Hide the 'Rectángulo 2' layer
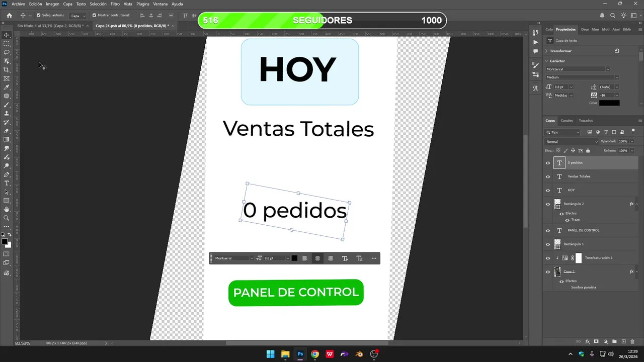Screen dimensions: 644x362 (548, 204)
